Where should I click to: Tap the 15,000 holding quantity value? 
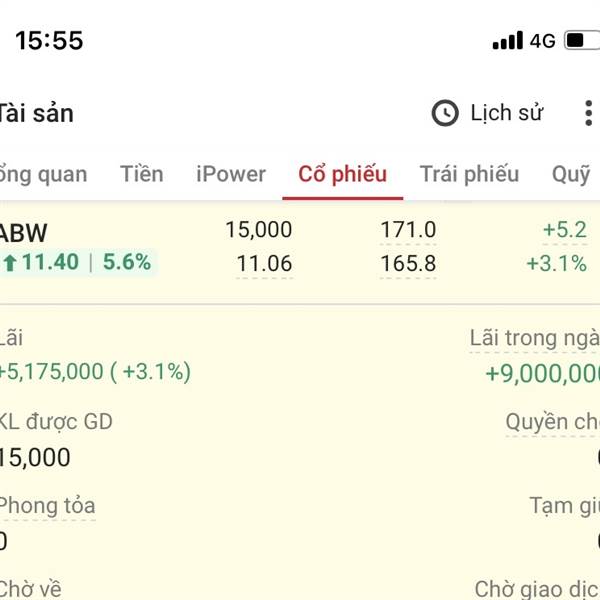(x=258, y=230)
